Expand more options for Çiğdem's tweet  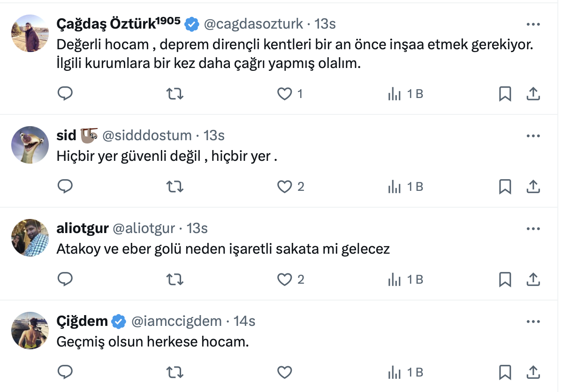click(x=533, y=322)
